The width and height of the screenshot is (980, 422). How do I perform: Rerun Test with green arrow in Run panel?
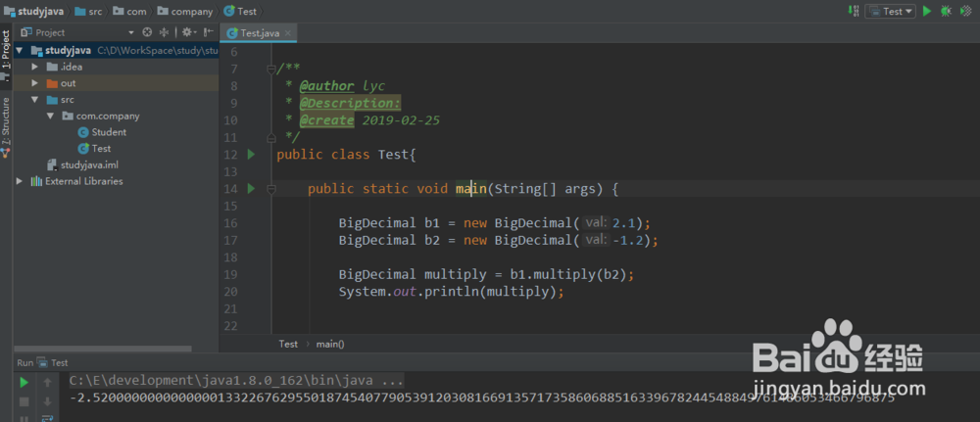click(24, 382)
